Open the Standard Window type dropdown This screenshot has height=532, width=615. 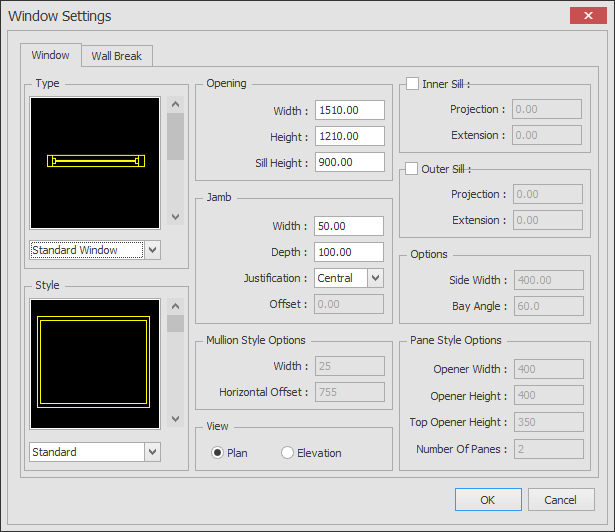click(153, 250)
